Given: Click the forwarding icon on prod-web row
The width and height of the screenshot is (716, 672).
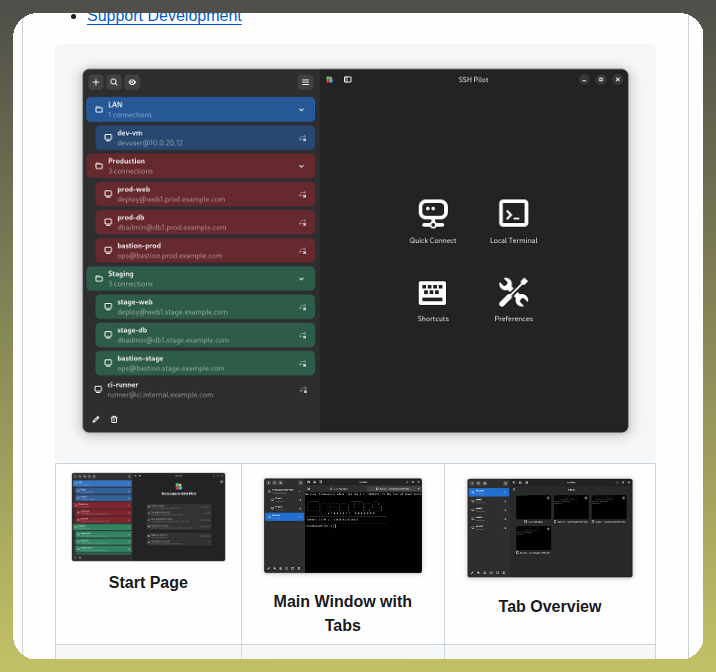Looking at the screenshot, I should [x=303, y=195].
